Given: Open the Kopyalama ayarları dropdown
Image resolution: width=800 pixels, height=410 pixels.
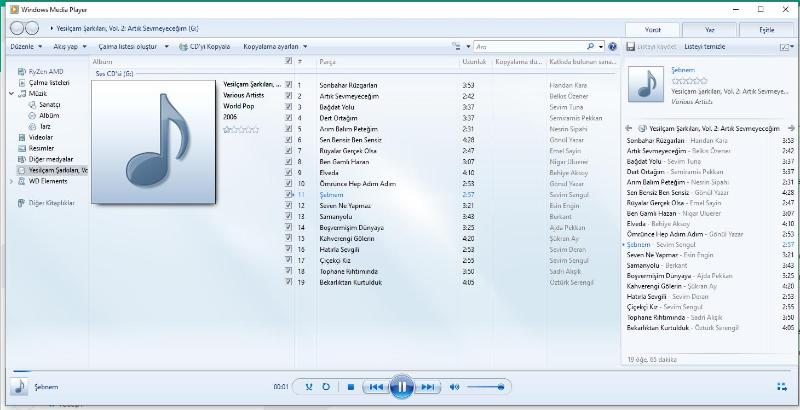Looking at the screenshot, I should point(275,46).
